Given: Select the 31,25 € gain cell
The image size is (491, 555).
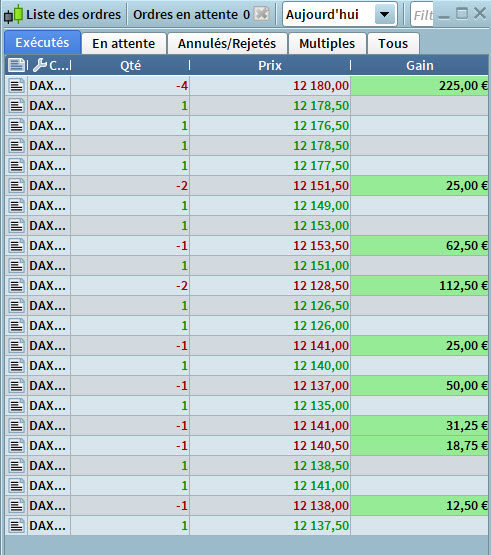Looking at the screenshot, I should 419,425.
